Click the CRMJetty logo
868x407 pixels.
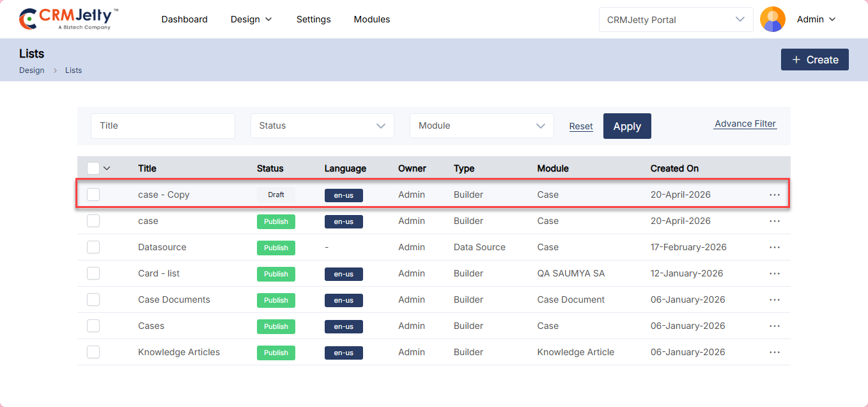[x=69, y=19]
